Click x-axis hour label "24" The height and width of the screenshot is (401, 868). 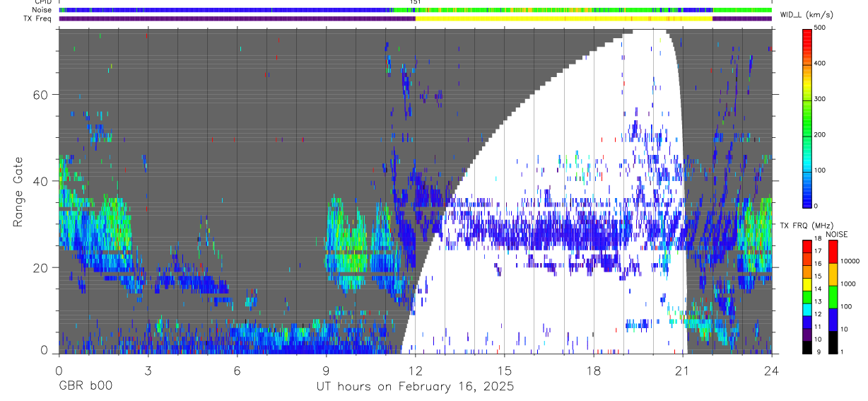[771, 370]
